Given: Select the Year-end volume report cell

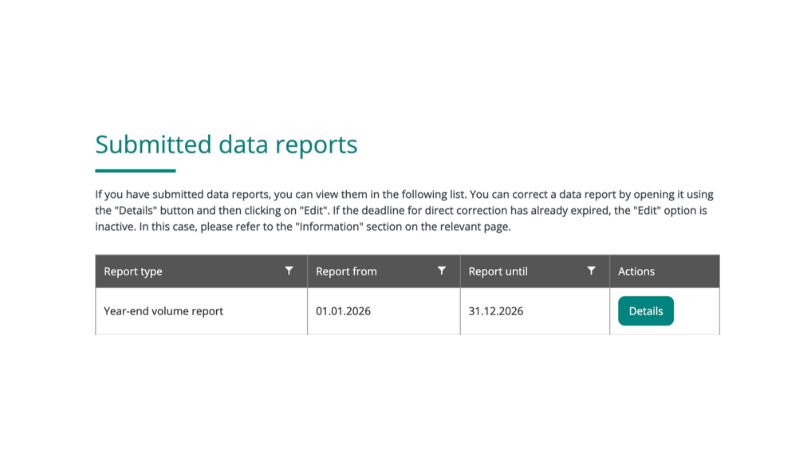Looking at the screenshot, I should click(163, 311).
